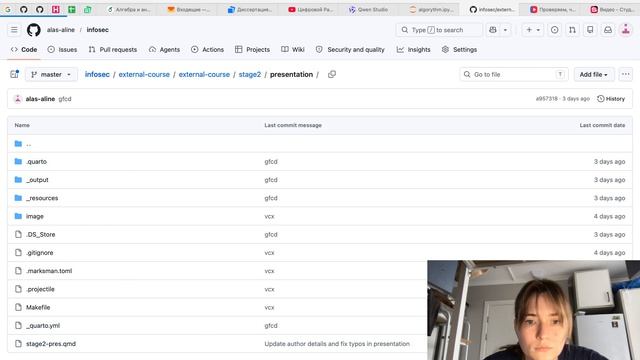Switch to the Issues tab
The image size is (640, 360).
(62, 49)
